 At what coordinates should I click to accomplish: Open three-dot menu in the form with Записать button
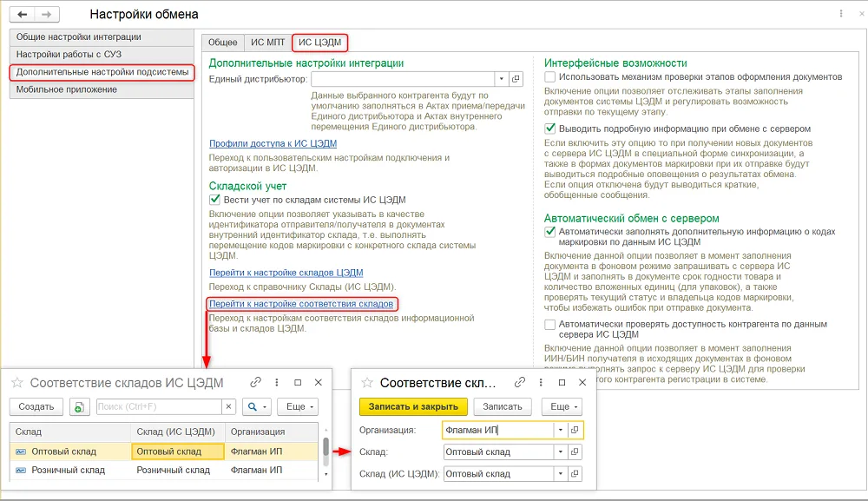pyautogui.click(x=541, y=382)
